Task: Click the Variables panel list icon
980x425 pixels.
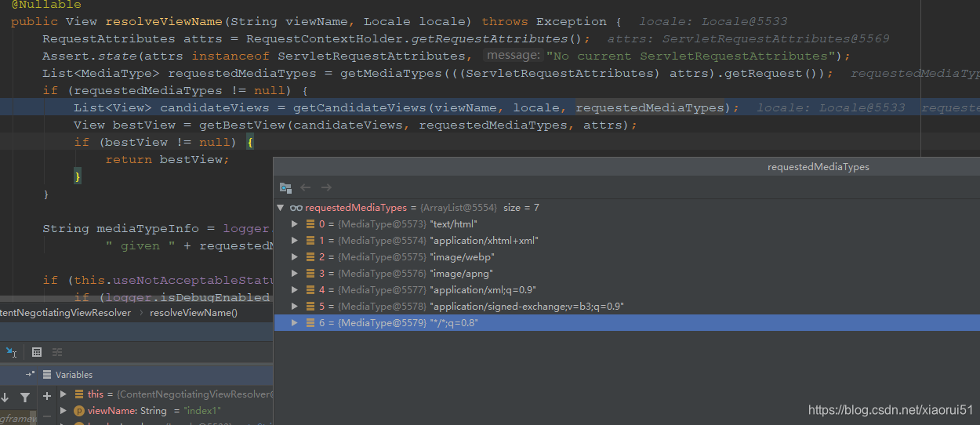Action: click(x=47, y=375)
